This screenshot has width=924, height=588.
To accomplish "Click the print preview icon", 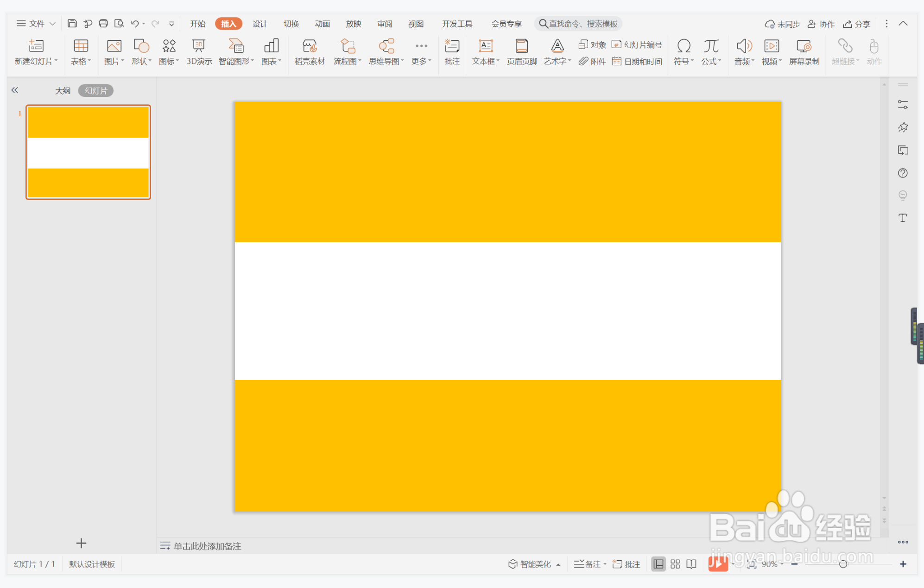I will click(x=119, y=24).
